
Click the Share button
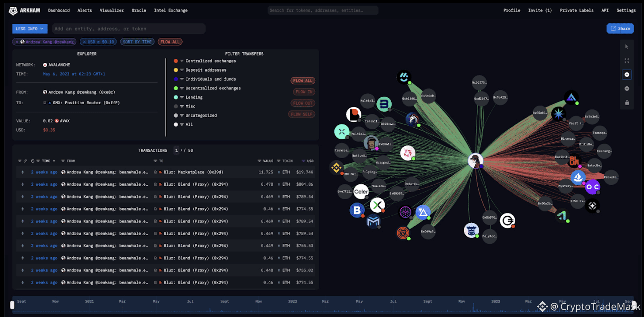(x=620, y=29)
